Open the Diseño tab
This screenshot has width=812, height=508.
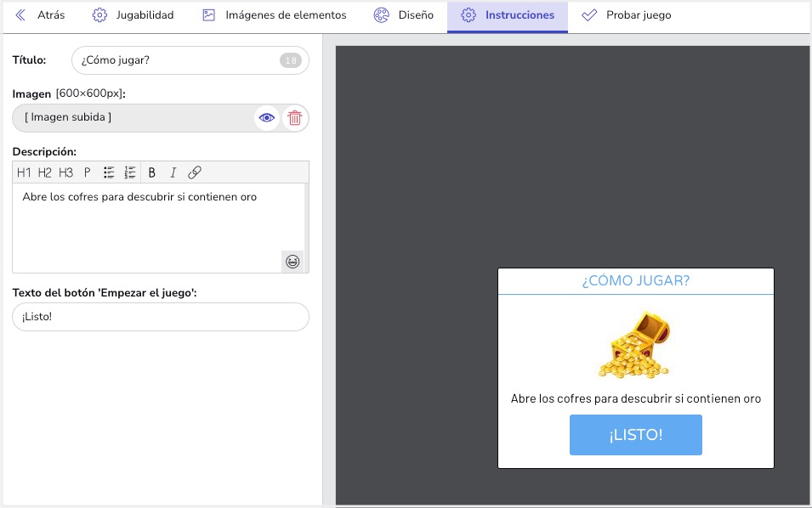pos(404,15)
